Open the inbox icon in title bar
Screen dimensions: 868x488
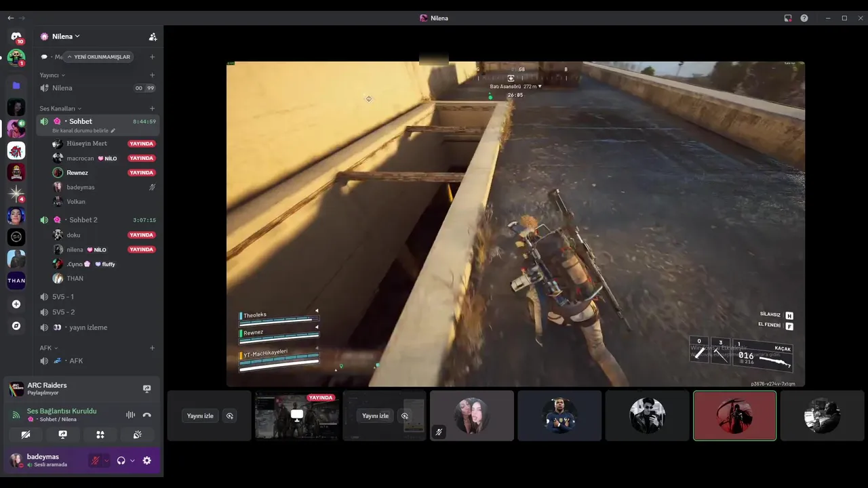point(788,18)
